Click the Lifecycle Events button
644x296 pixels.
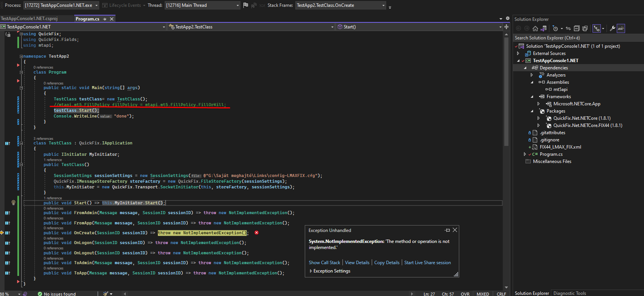click(x=124, y=5)
